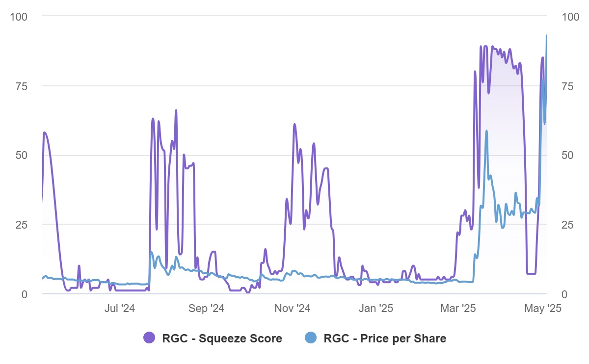Click the right axis 75 label
The image size is (589, 364).
pos(567,86)
